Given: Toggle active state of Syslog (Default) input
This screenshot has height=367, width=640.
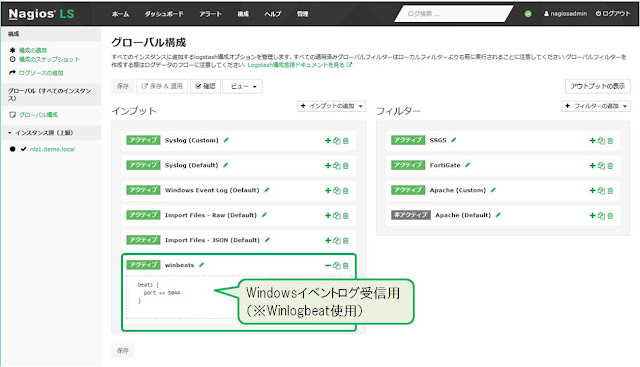Looking at the screenshot, I should (x=143, y=165).
